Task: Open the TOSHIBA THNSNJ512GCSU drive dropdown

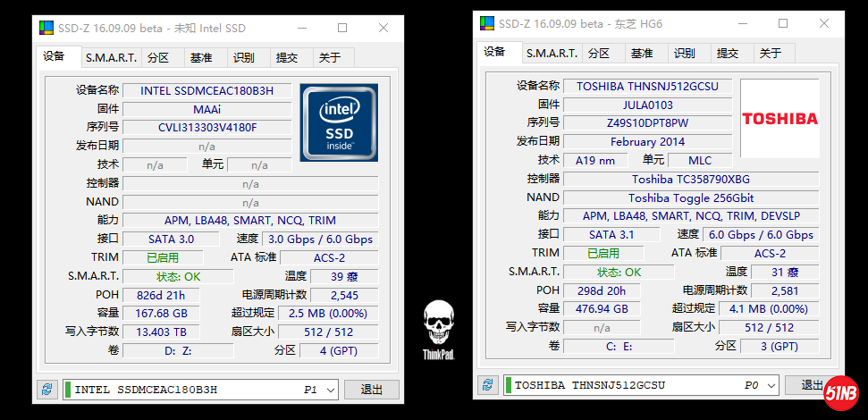Action: tap(770, 385)
